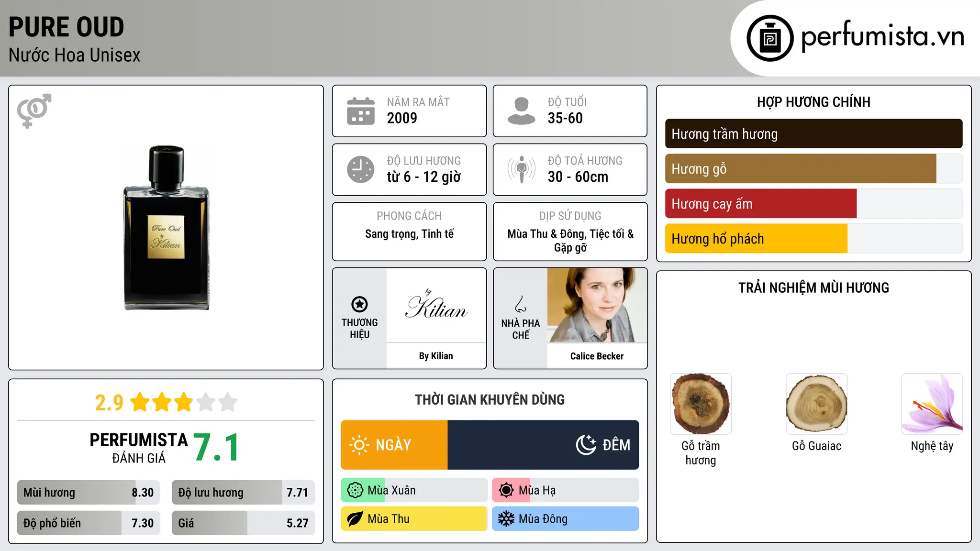Click the calendar icon beside Năm ra mắt
The height and width of the screenshot is (551, 980).
361,111
